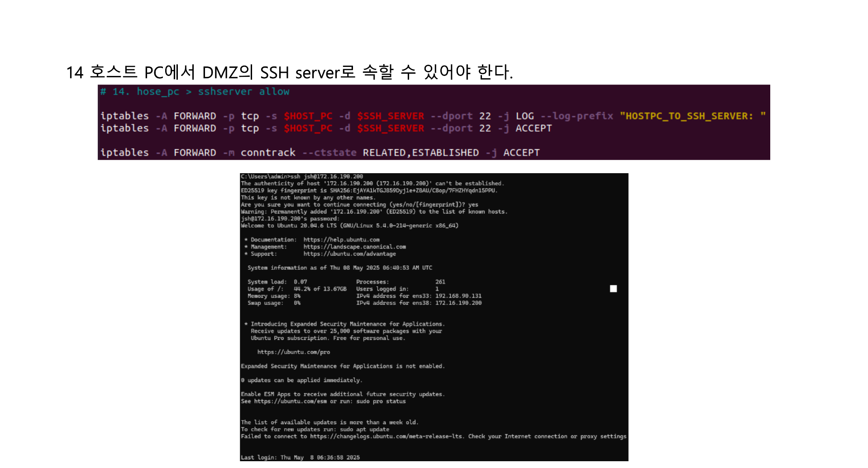Click the "HOSTPC_TO_SSH_SERVER: " log prefix string
868x468 pixels.
(x=692, y=116)
